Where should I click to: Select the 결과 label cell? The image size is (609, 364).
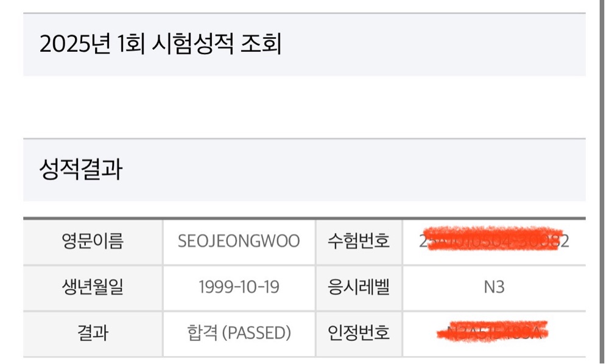[93, 334]
